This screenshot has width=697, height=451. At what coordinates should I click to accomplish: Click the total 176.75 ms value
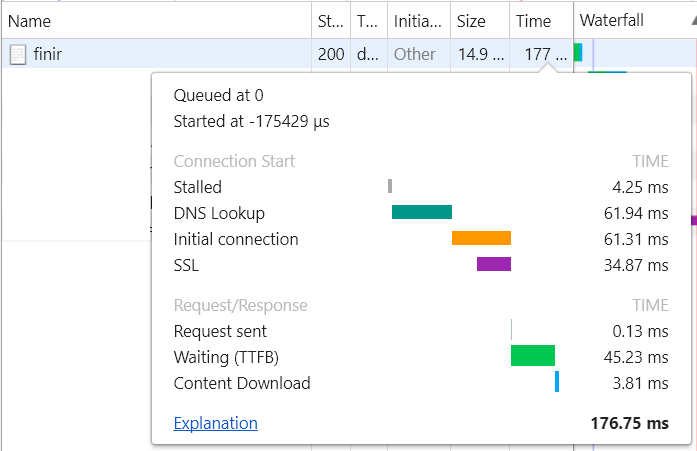[629, 424]
